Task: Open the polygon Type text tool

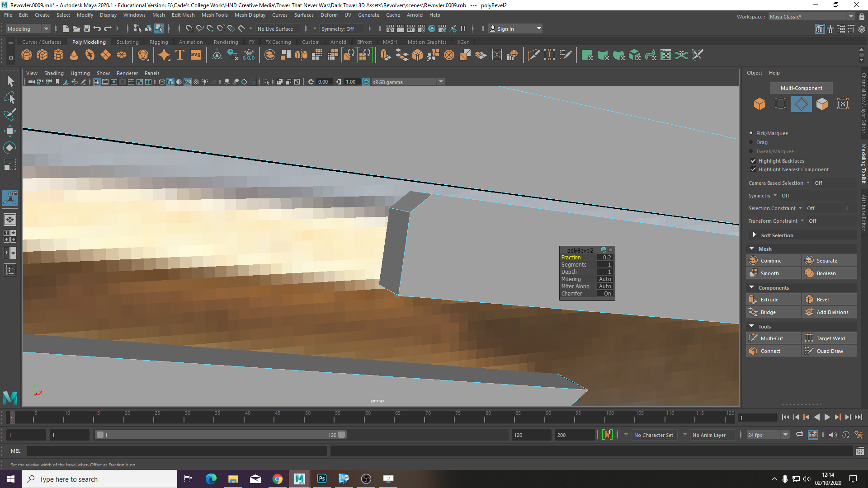Action: (x=180, y=55)
